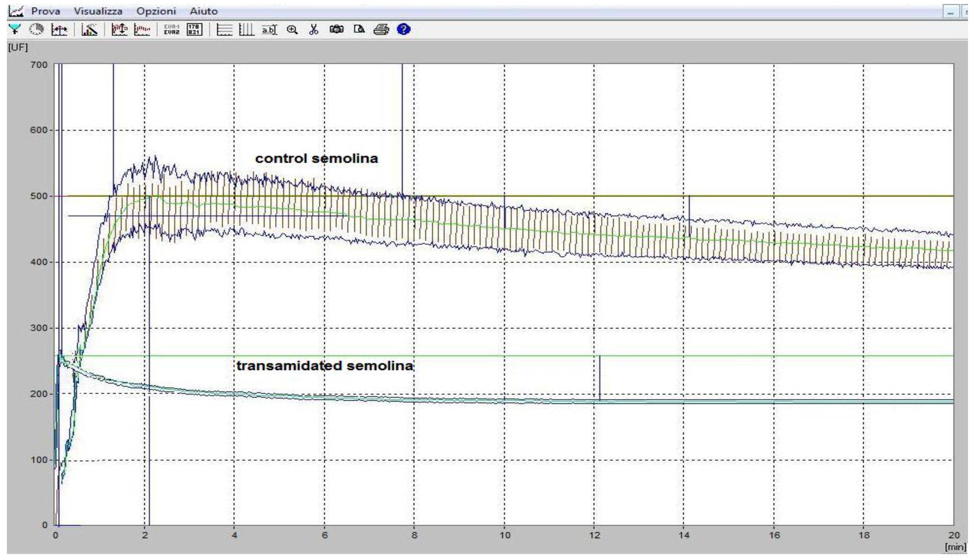The height and width of the screenshot is (560, 974).
Task: Toggle horizontal grid lines icon
Action: (x=224, y=29)
